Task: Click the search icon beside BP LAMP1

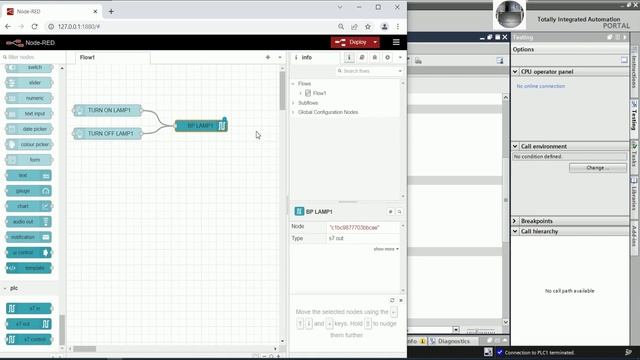Action: tap(400, 212)
